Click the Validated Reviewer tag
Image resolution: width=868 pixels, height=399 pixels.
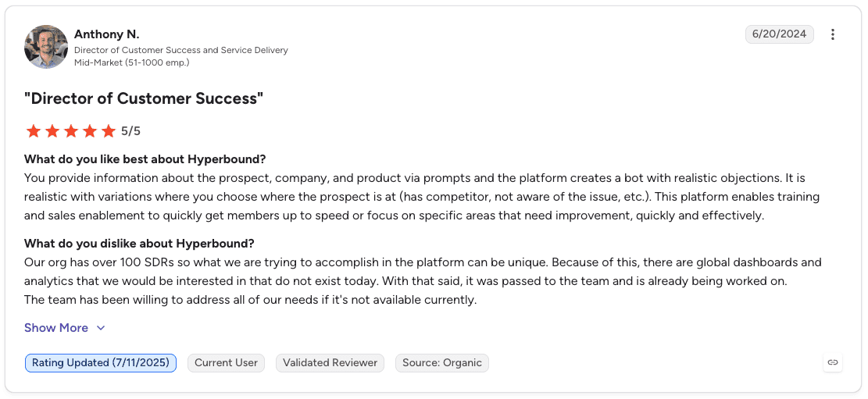click(330, 363)
